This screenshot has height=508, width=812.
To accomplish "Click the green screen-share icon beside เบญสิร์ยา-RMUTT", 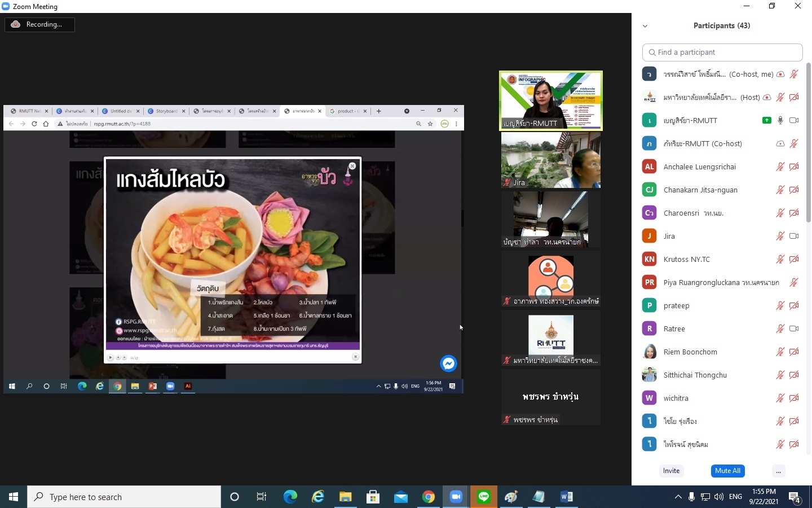I will pos(766,120).
